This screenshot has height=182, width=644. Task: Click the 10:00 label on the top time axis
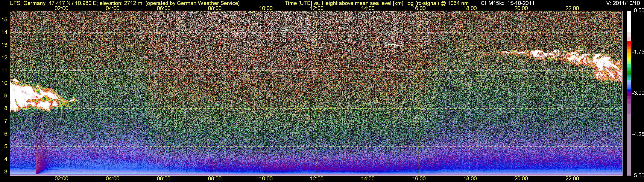266,8
